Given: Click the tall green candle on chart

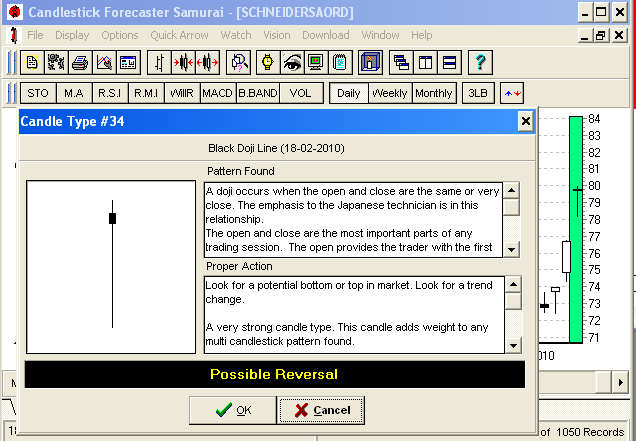Looking at the screenshot, I should [x=576, y=230].
